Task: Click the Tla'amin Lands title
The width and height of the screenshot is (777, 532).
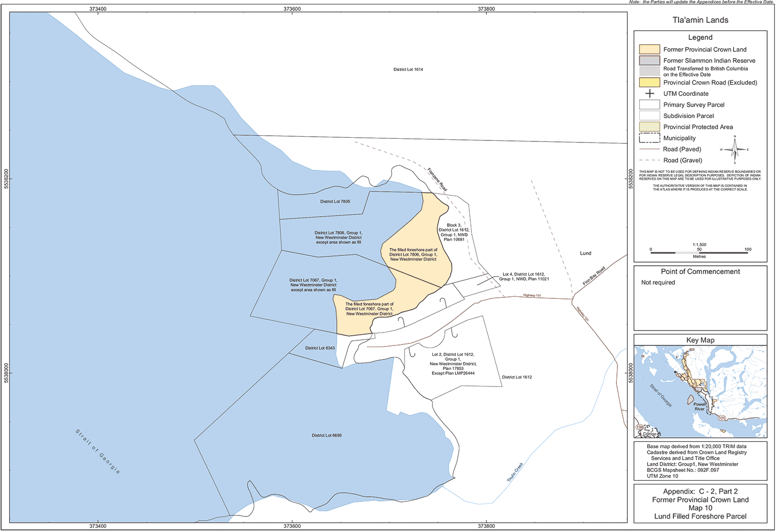Action: (x=700, y=20)
